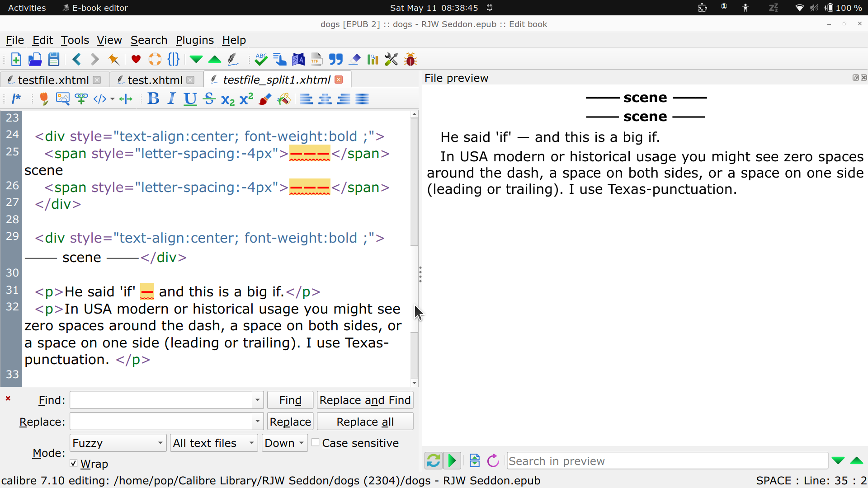Open the Fuzzy mode dropdown
868x488 pixels.
pyautogui.click(x=118, y=443)
